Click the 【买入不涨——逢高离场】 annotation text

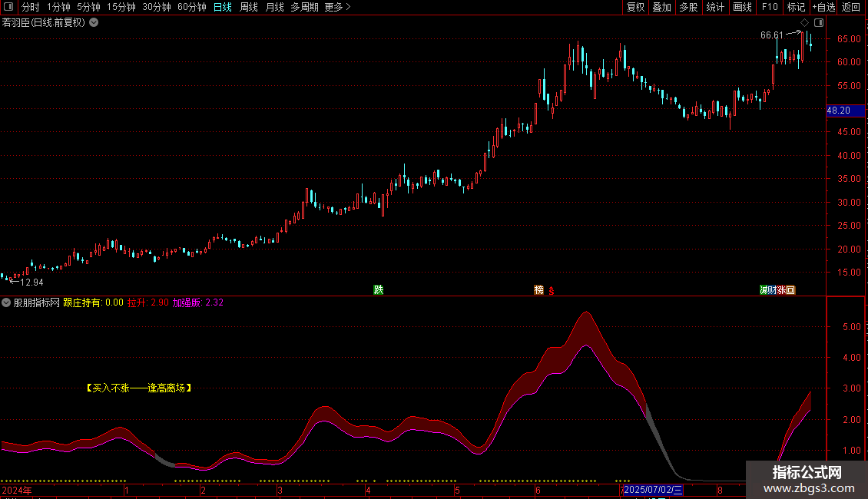click(x=139, y=388)
